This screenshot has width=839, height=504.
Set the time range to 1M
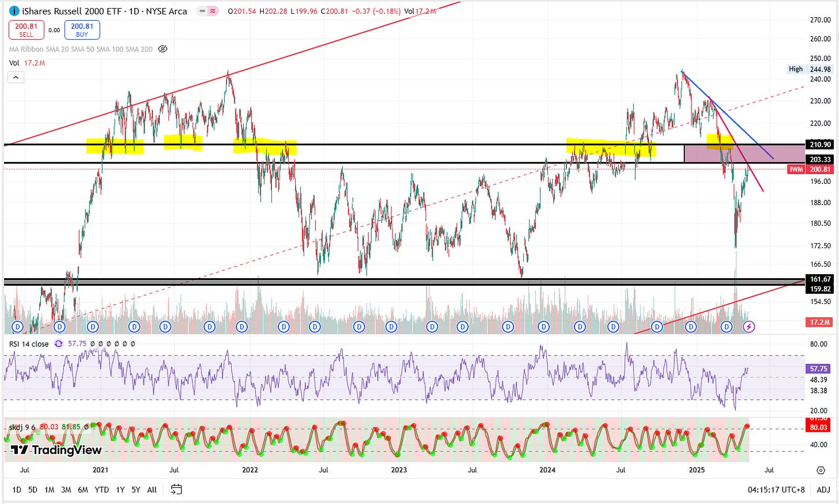click(x=50, y=490)
